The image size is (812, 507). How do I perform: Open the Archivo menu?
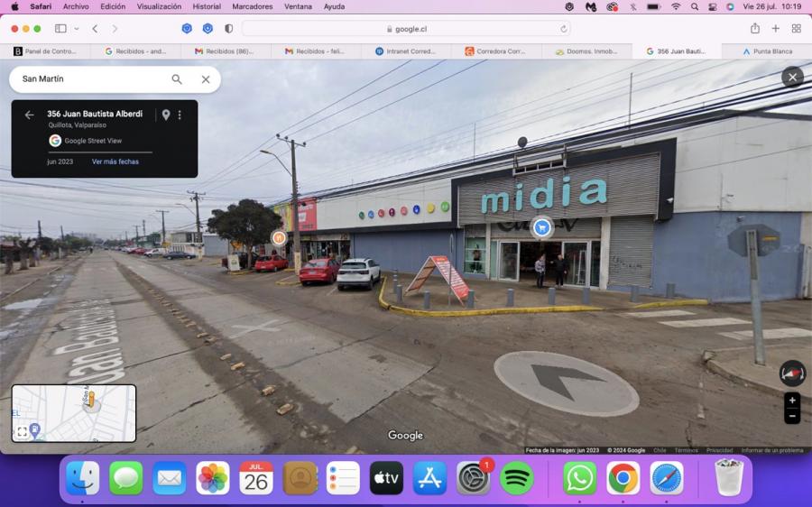(x=76, y=6)
